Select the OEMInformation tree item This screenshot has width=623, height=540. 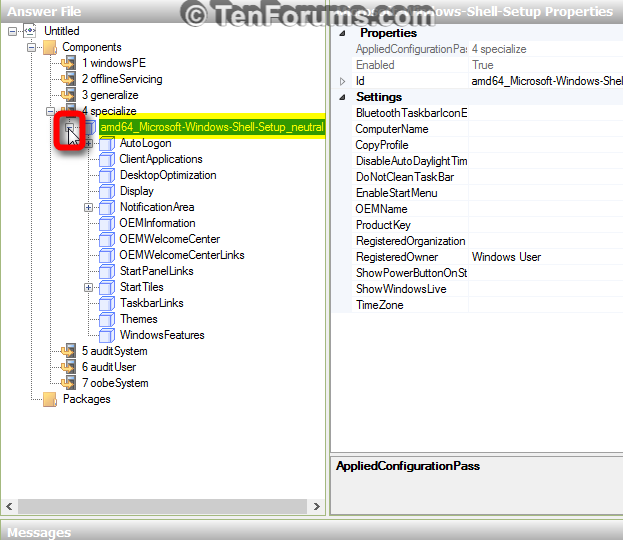157,223
